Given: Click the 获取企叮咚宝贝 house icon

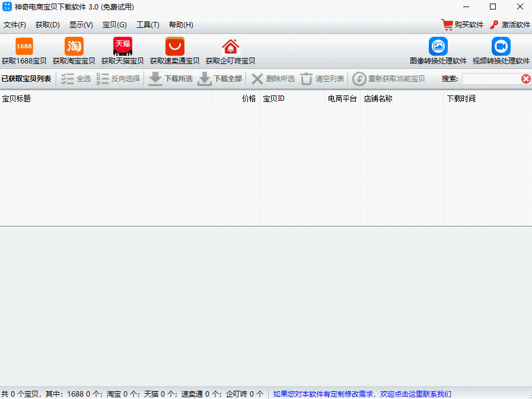Looking at the screenshot, I should (x=230, y=47).
